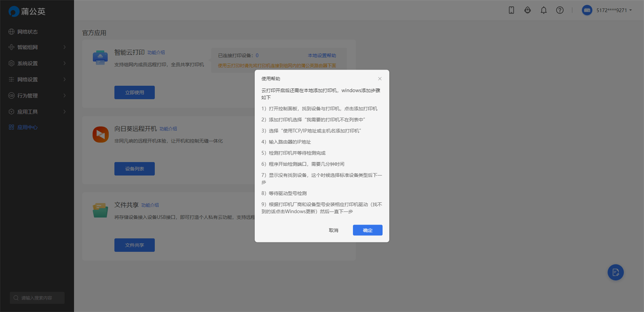
Task: Click the rocket icon in header
Action: tap(527, 10)
